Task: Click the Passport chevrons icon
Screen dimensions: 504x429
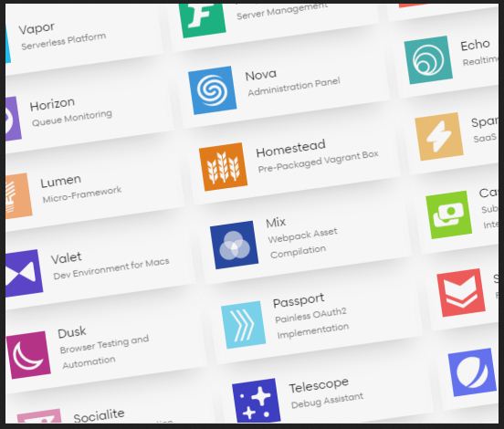Action: [x=244, y=325]
